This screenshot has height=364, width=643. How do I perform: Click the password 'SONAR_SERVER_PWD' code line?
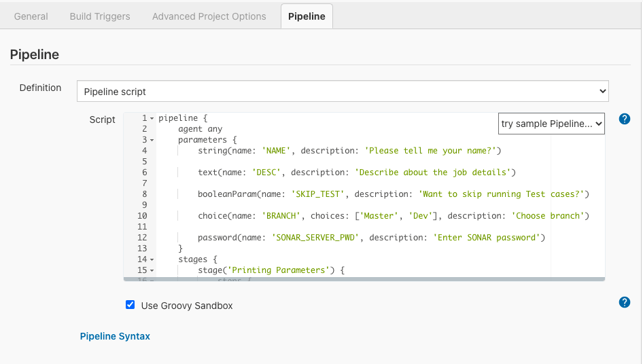click(371, 238)
